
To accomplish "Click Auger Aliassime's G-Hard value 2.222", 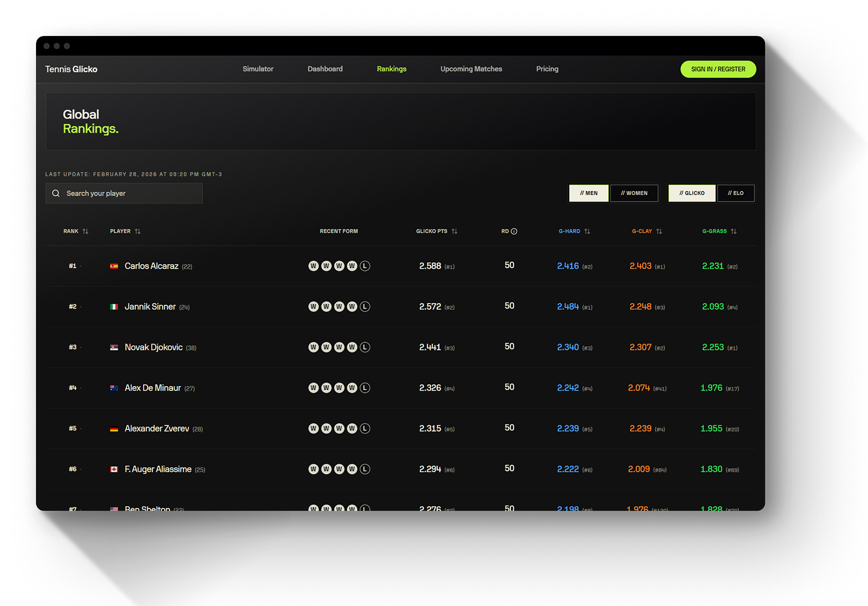I will (x=568, y=469).
